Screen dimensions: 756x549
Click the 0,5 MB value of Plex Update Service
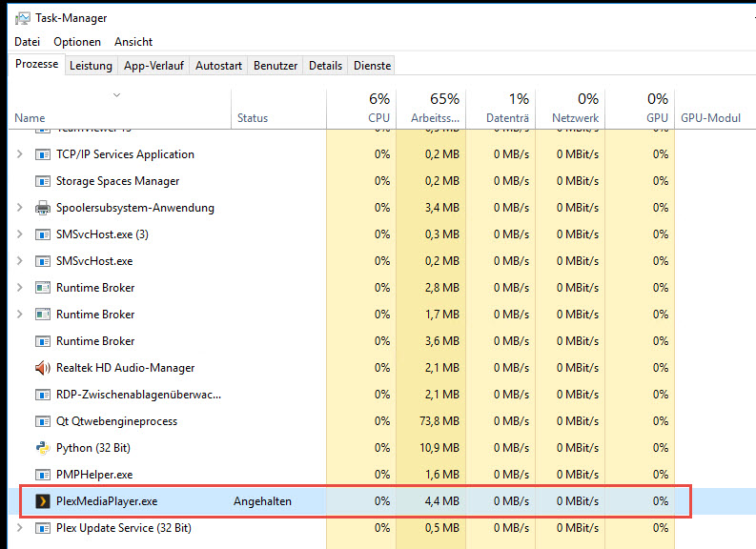pyautogui.click(x=441, y=528)
